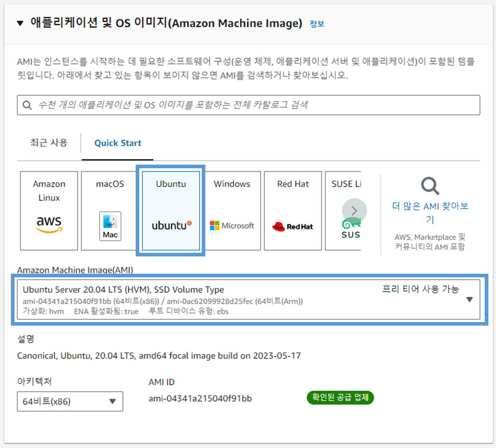Click the Mac Finder logo icon
Screen dimensions: 496x448
(x=110, y=226)
